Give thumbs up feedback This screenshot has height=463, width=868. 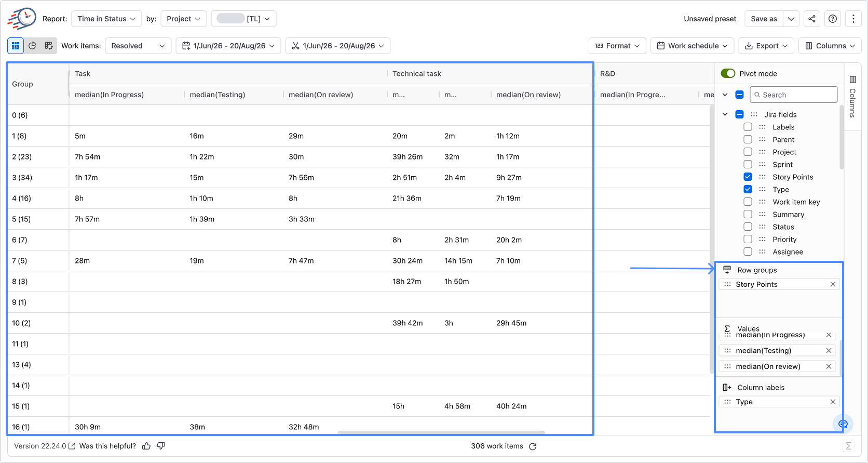[x=146, y=446]
